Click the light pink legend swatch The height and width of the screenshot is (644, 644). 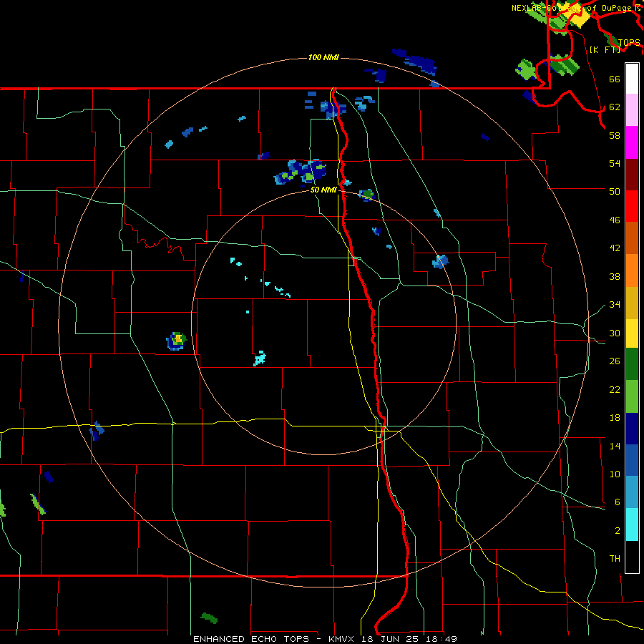click(x=632, y=110)
